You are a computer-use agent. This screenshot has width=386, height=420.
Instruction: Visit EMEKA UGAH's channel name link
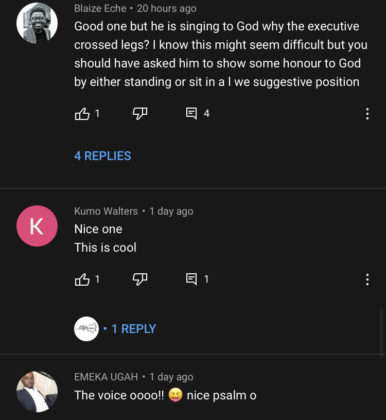pos(106,377)
